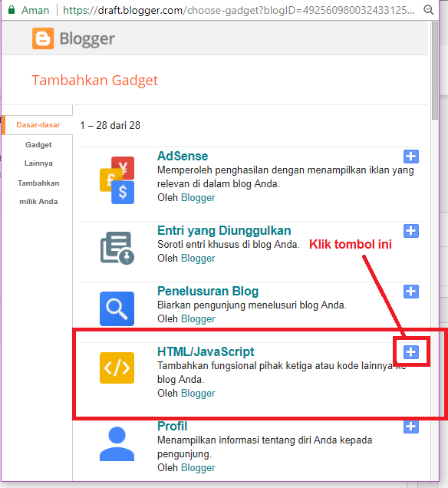Open the Tambahkan milik Anda tab

pyautogui.click(x=38, y=193)
